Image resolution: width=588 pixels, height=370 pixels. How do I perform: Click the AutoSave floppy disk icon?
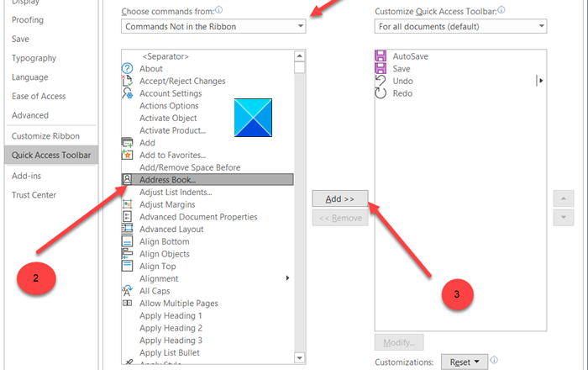[x=381, y=55]
